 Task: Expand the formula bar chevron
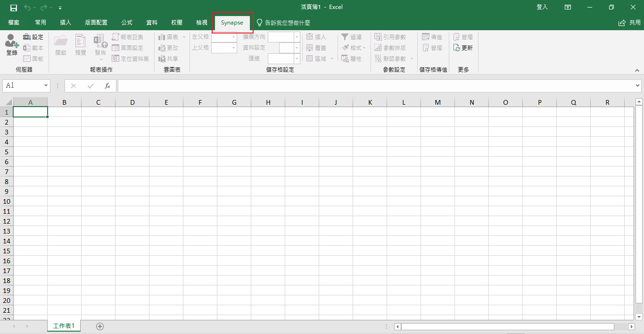point(638,86)
